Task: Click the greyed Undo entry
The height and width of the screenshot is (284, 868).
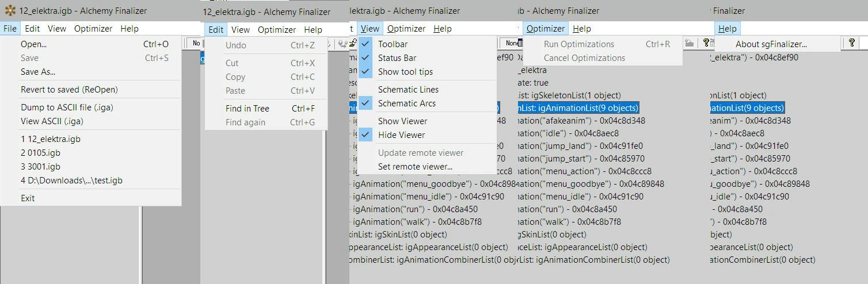Action: point(266,45)
